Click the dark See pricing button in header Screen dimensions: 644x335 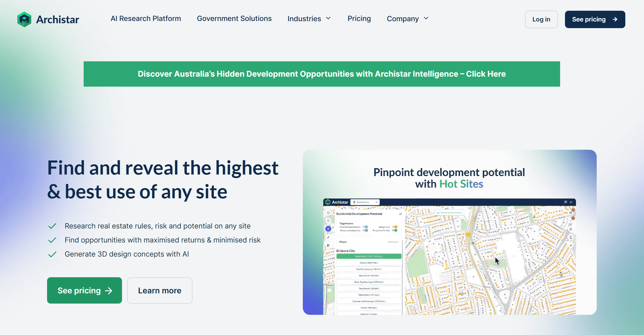tap(595, 19)
